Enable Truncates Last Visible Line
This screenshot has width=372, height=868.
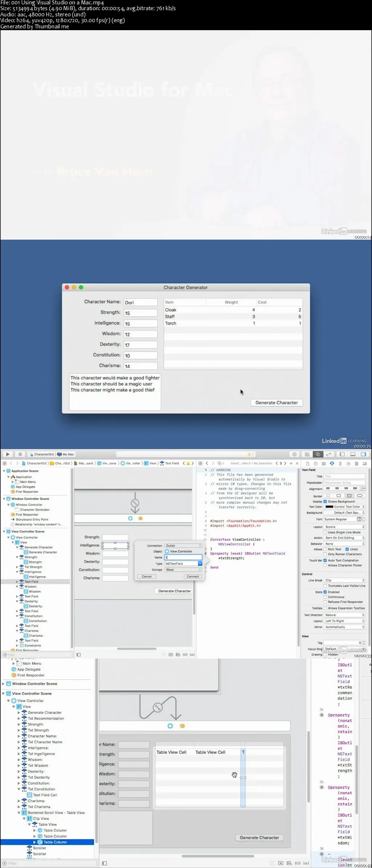(325, 586)
